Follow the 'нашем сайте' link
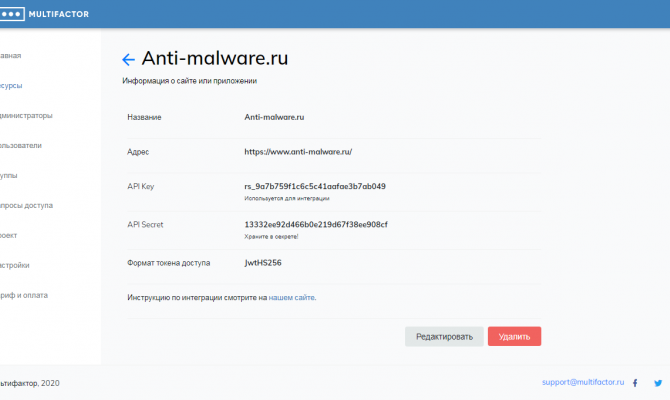Screen dimensions: 670x400 coord(291,297)
